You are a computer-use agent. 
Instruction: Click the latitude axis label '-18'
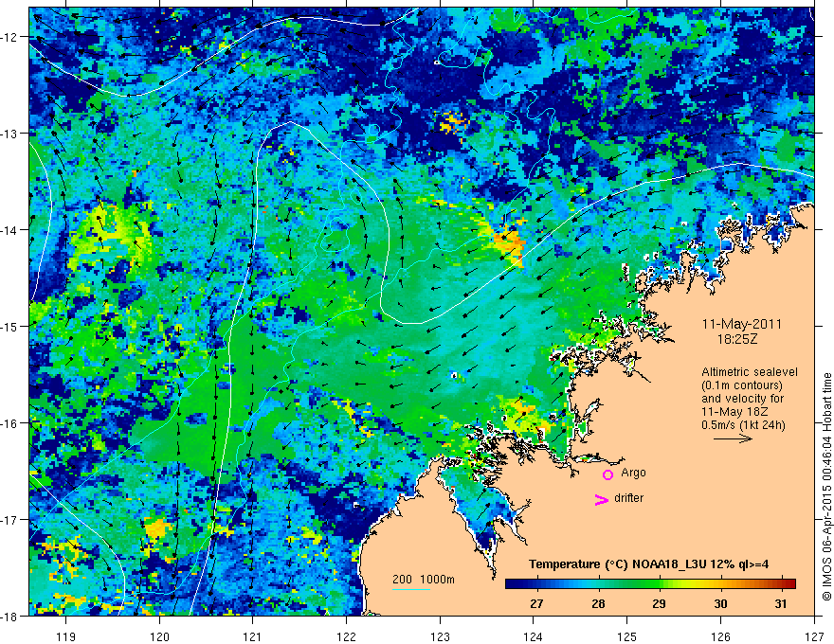click(9, 616)
